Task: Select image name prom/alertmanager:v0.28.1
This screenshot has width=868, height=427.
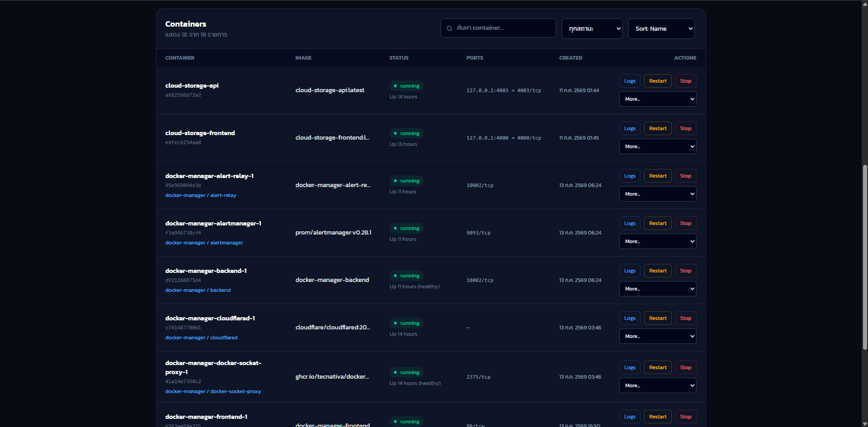Action: (x=333, y=233)
